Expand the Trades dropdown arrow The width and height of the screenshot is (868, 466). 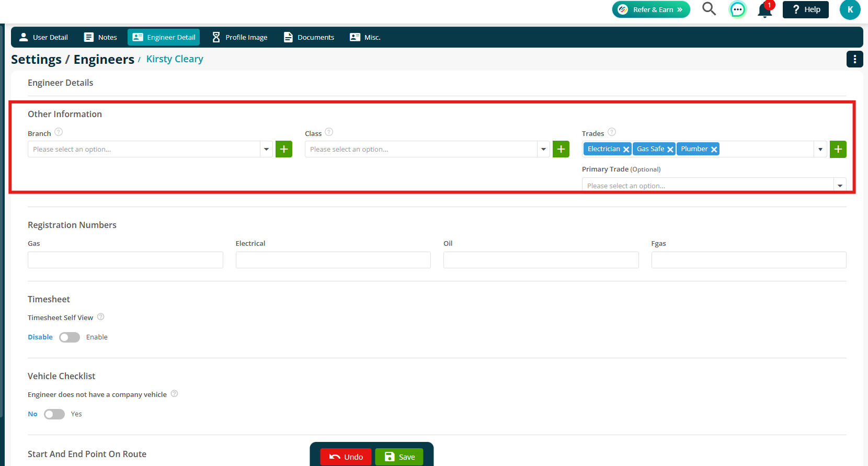(820, 149)
